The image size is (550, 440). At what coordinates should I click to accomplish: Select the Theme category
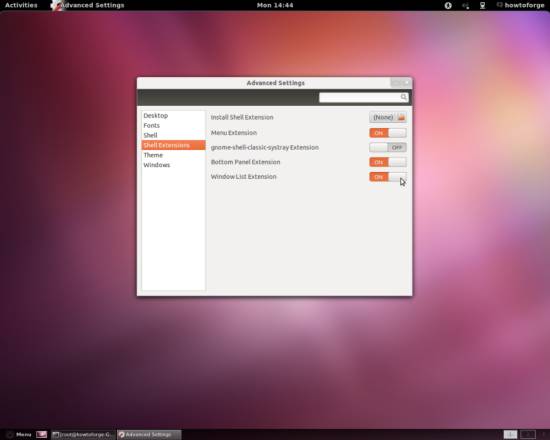click(x=173, y=155)
